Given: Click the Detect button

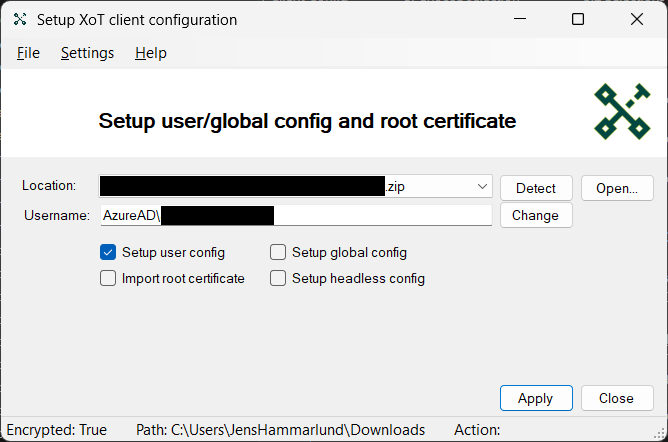Looking at the screenshot, I should pyautogui.click(x=536, y=188).
